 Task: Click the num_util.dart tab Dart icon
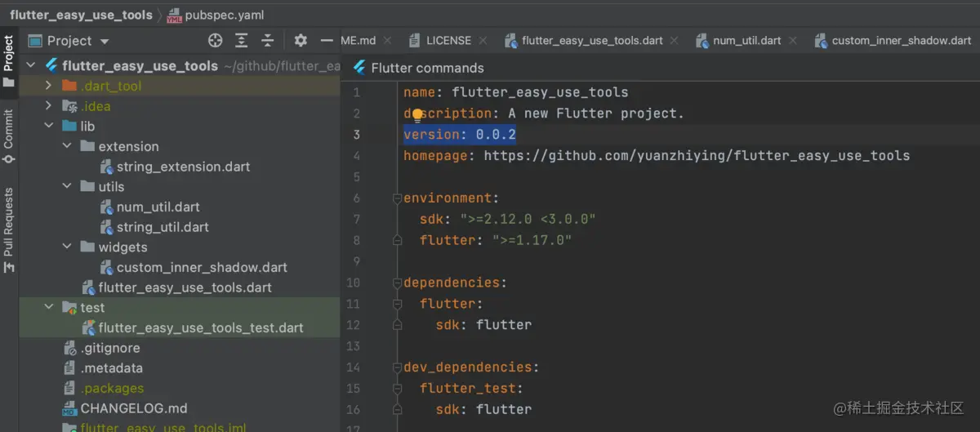[702, 40]
